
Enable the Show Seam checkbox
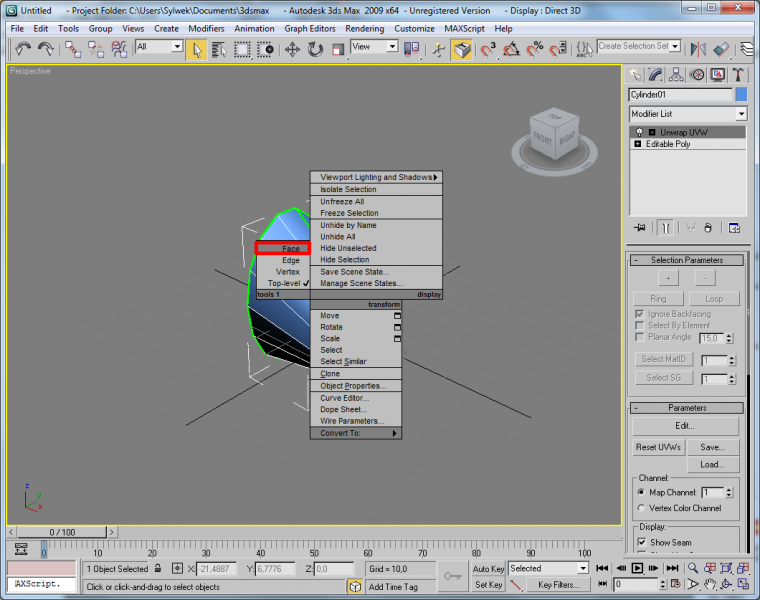click(x=641, y=542)
